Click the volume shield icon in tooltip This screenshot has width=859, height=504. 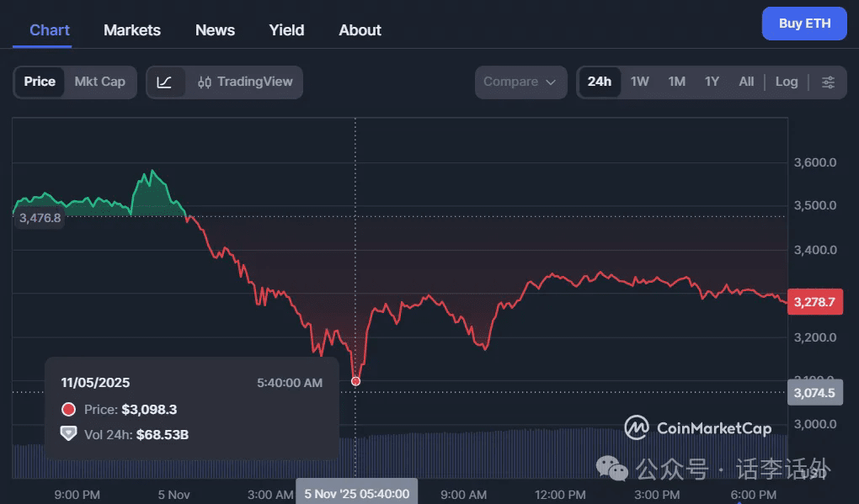point(69,434)
